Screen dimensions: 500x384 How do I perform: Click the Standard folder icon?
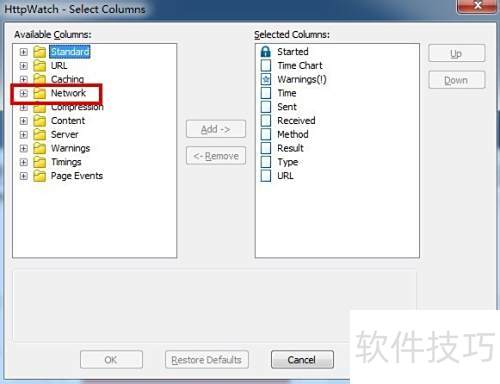click(40, 52)
